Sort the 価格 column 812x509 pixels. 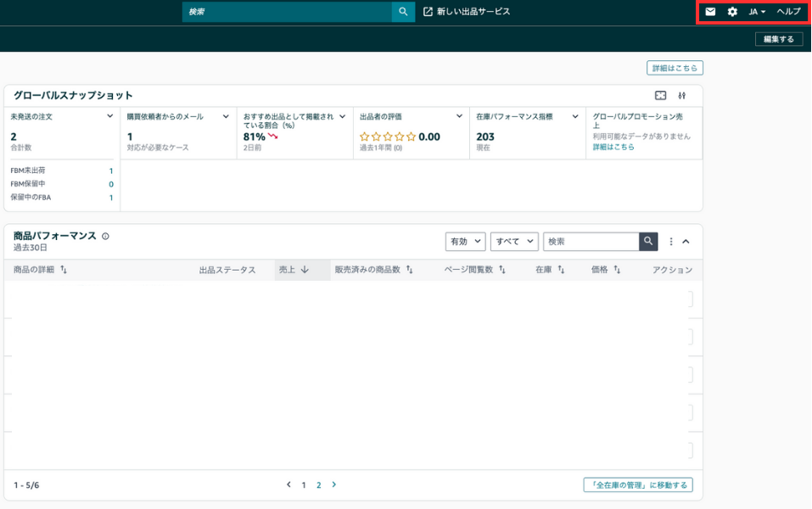(617, 270)
